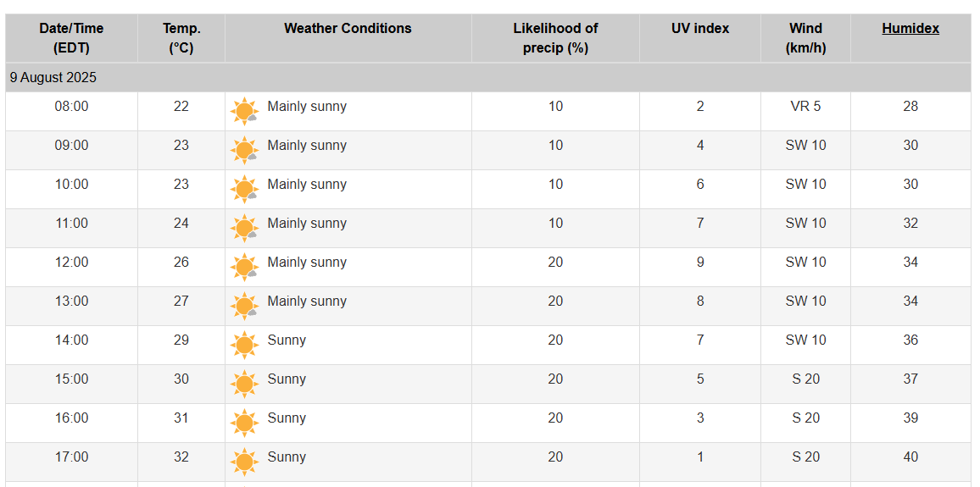Click the wind value VR 5
980x487 pixels.
coord(805,107)
